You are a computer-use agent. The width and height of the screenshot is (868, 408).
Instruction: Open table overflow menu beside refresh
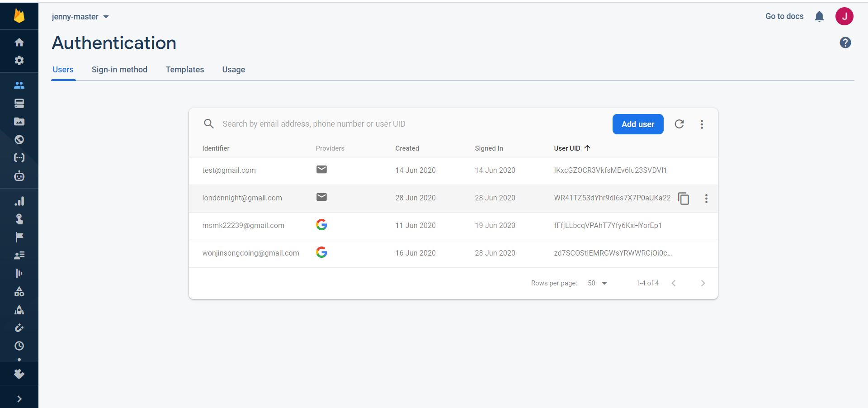click(702, 124)
